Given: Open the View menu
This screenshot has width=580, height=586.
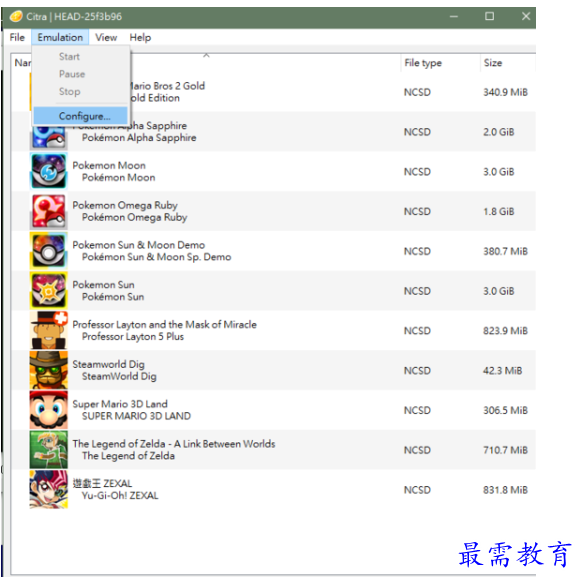Looking at the screenshot, I should (x=106, y=37).
